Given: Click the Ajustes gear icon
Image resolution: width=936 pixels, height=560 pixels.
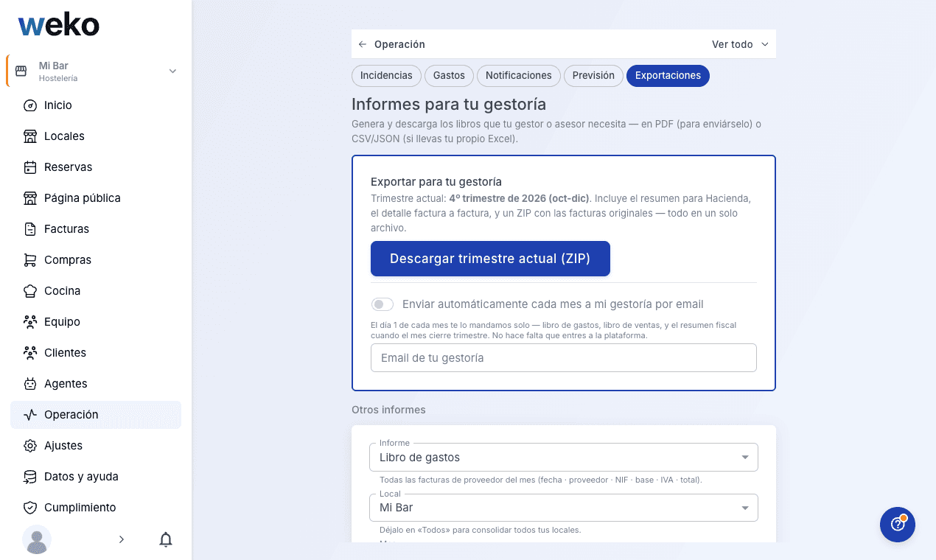Looking at the screenshot, I should (30, 446).
